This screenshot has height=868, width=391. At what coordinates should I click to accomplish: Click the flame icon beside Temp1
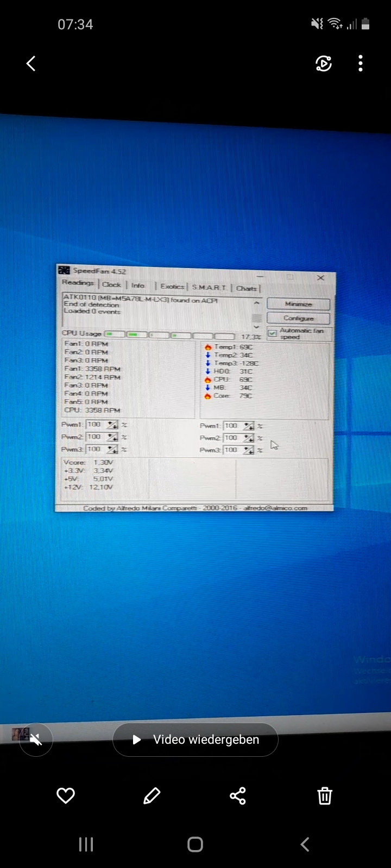pyautogui.click(x=207, y=347)
